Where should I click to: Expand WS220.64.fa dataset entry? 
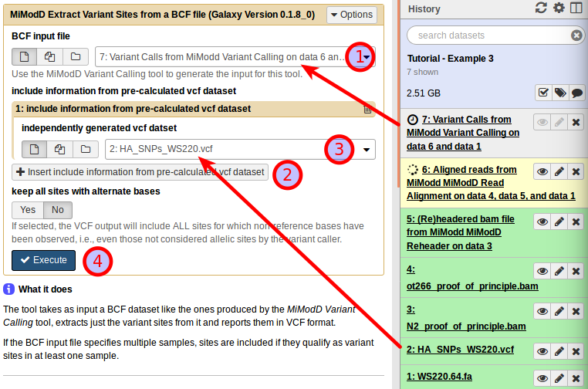(439, 377)
